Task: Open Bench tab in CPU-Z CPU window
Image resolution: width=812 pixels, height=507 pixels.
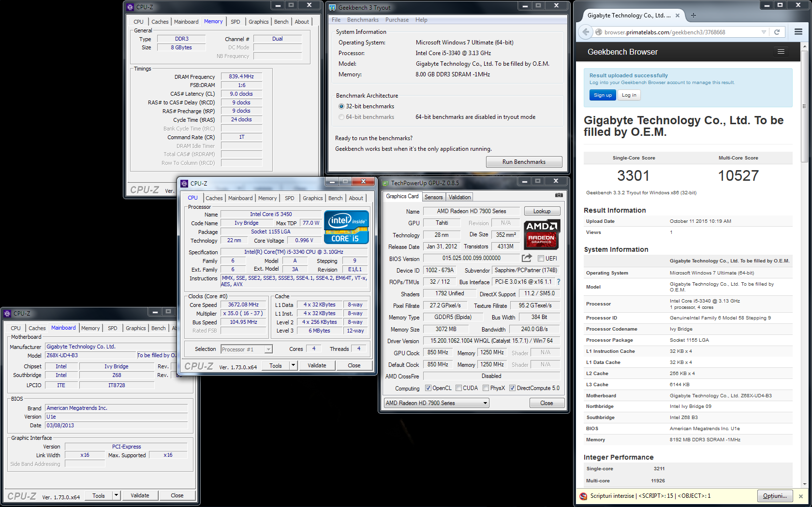Action: pyautogui.click(x=335, y=198)
